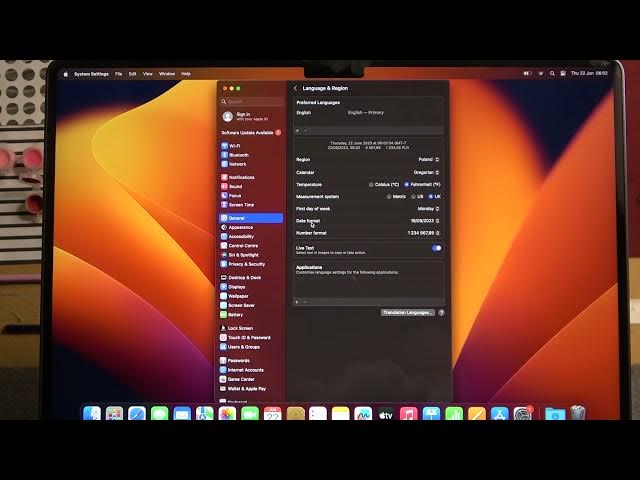The height and width of the screenshot is (480, 640).
Task: Open the Edit menu
Action: point(132,74)
